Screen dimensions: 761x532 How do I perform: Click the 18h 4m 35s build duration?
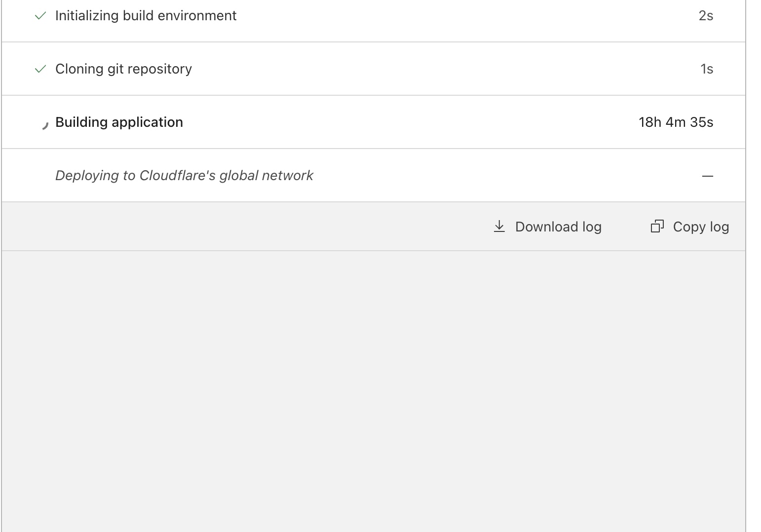(676, 122)
